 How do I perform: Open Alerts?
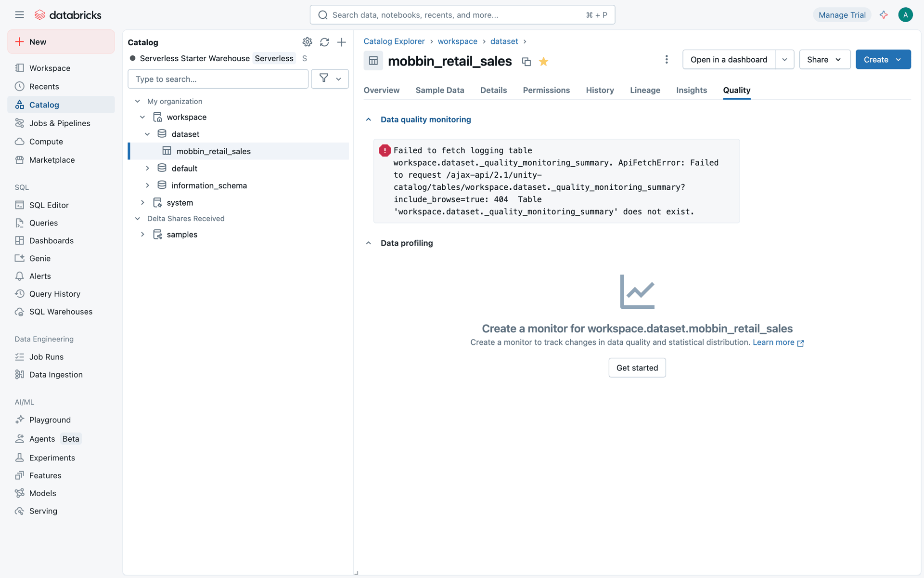tap(61, 276)
